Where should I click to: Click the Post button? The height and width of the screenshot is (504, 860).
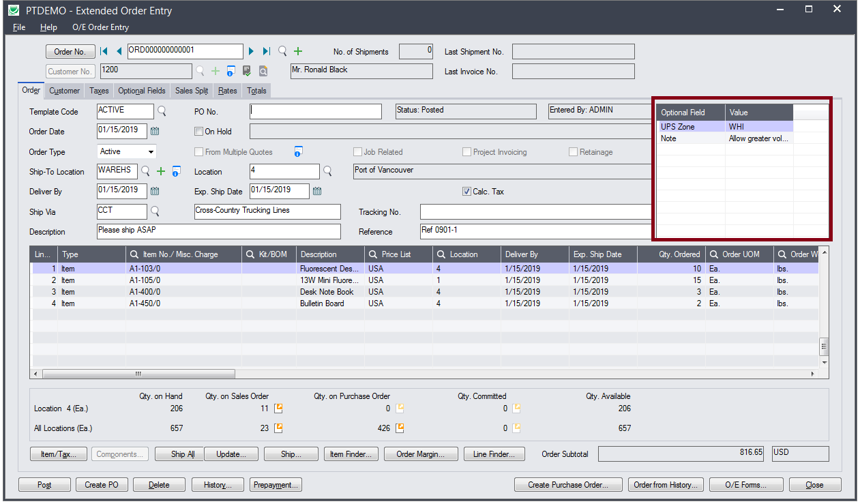pos(44,485)
